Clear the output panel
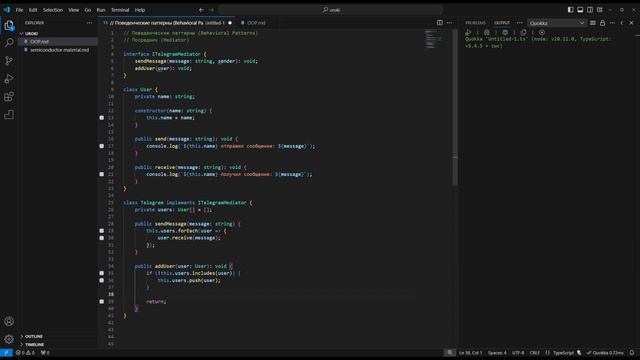 593,23
